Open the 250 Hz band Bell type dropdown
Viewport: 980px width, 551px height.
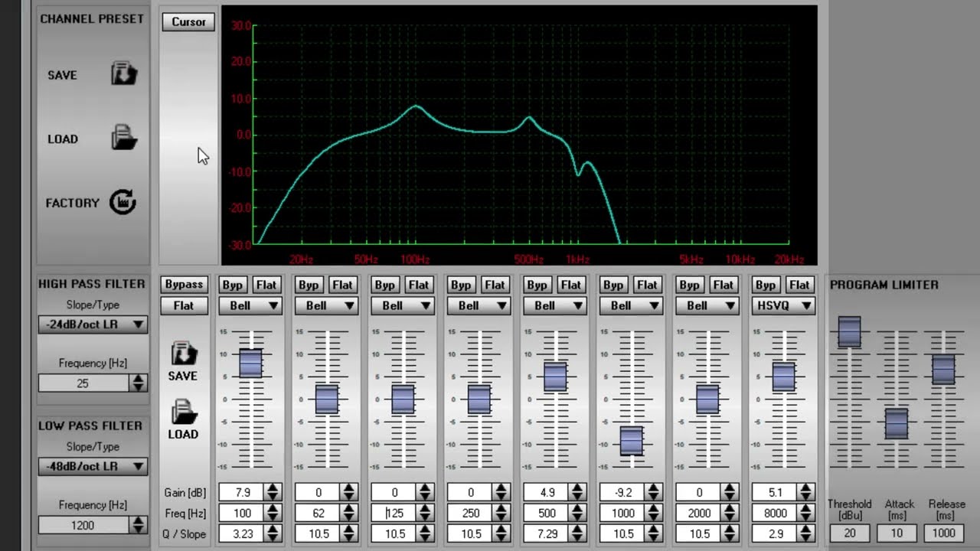pyautogui.click(x=478, y=305)
